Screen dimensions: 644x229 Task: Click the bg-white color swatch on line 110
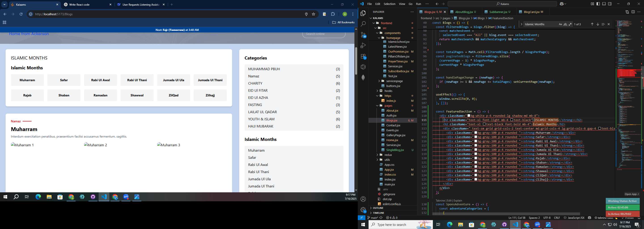tap(469, 116)
